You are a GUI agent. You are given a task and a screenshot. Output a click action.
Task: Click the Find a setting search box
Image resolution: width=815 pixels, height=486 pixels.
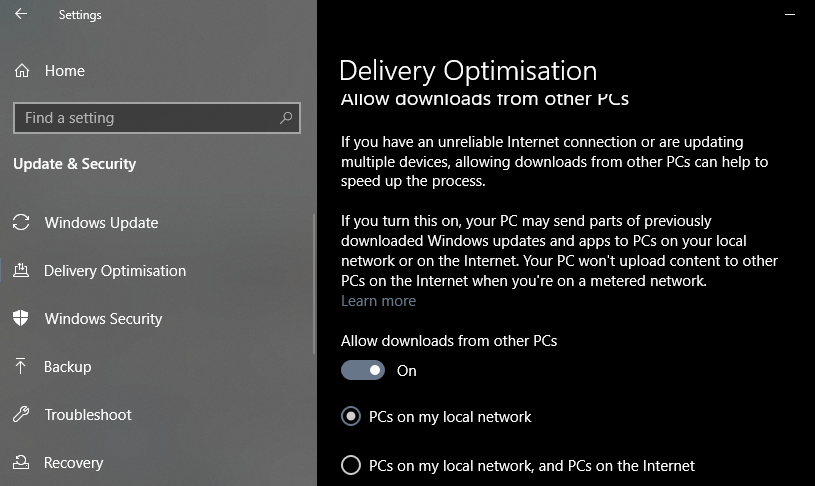[x=157, y=118]
